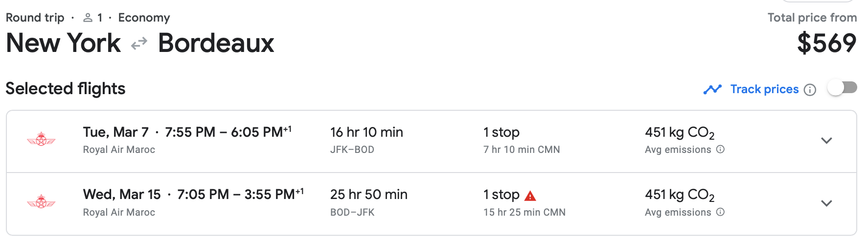The width and height of the screenshot is (868, 249).
Task: Click the Bordeaux destination heading
Action: (216, 43)
